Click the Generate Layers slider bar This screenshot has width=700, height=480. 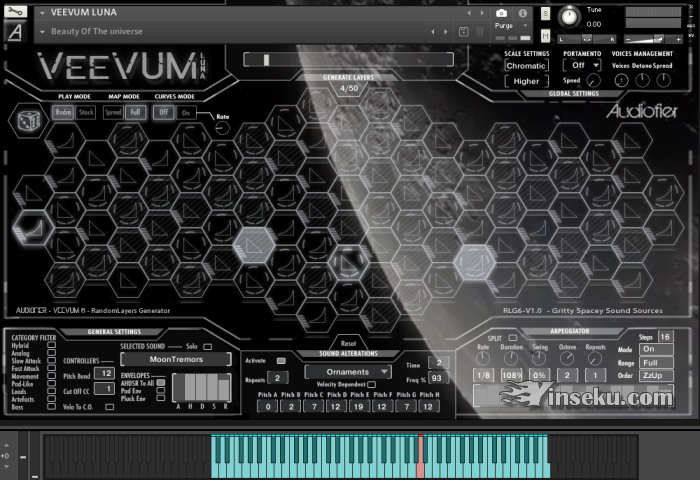coord(348,60)
